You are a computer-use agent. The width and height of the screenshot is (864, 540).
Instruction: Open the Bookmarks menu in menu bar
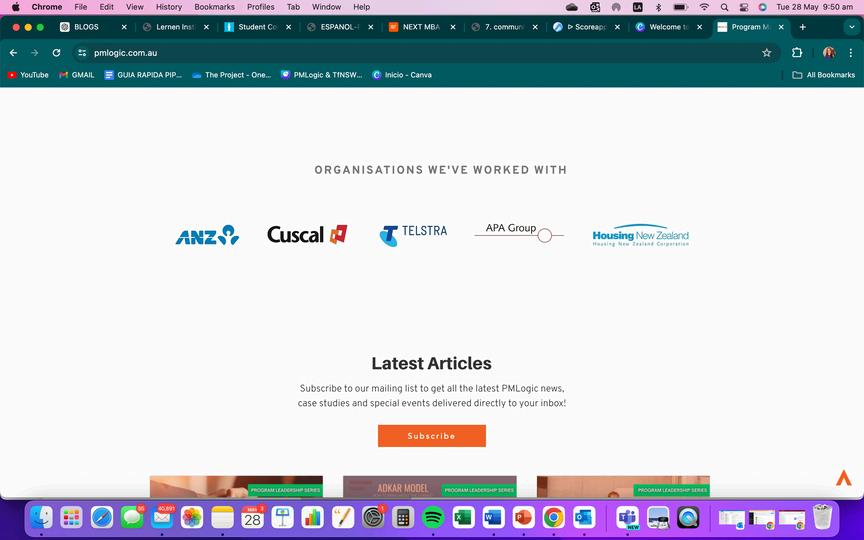coord(214,7)
